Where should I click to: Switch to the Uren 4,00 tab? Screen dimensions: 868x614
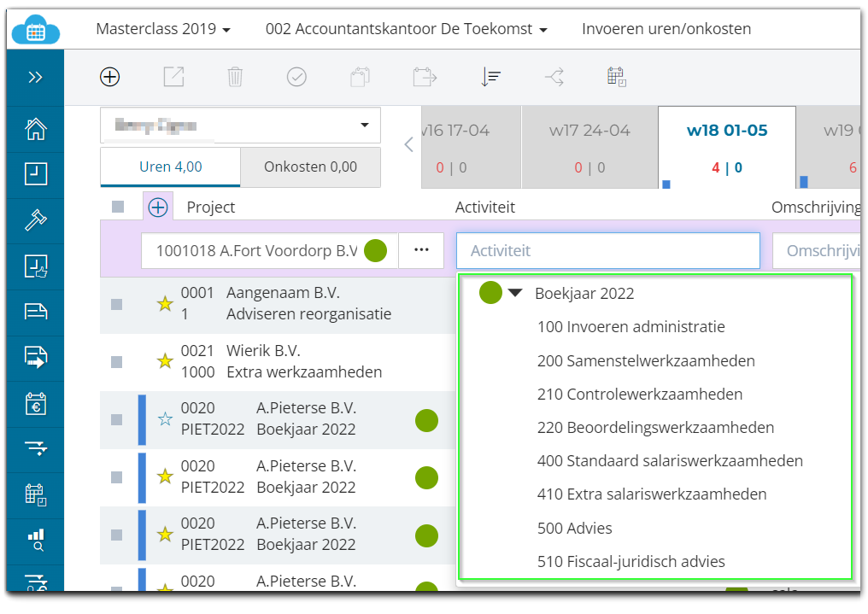pos(171,167)
